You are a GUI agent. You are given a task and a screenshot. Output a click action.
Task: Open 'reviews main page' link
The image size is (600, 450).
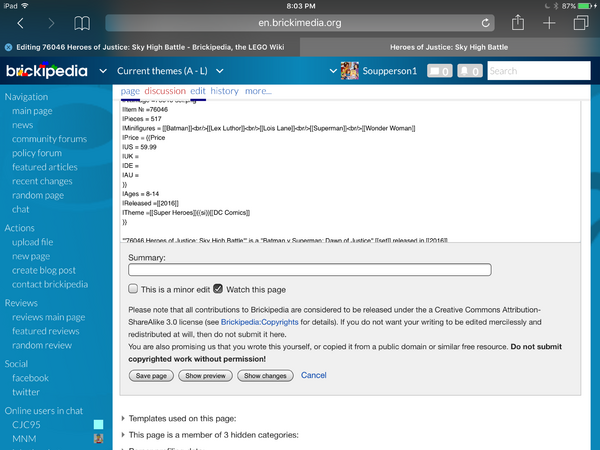(x=49, y=317)
